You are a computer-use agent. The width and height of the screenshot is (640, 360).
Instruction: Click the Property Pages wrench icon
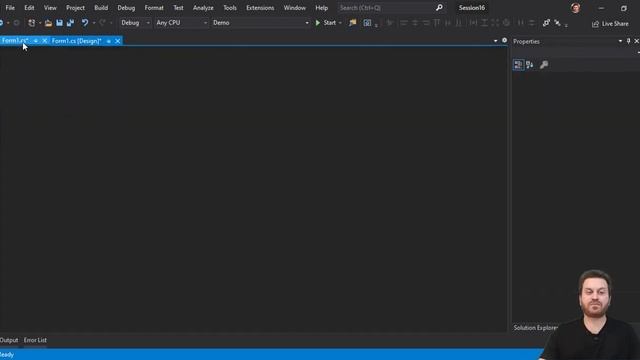[x=544, y=64]
